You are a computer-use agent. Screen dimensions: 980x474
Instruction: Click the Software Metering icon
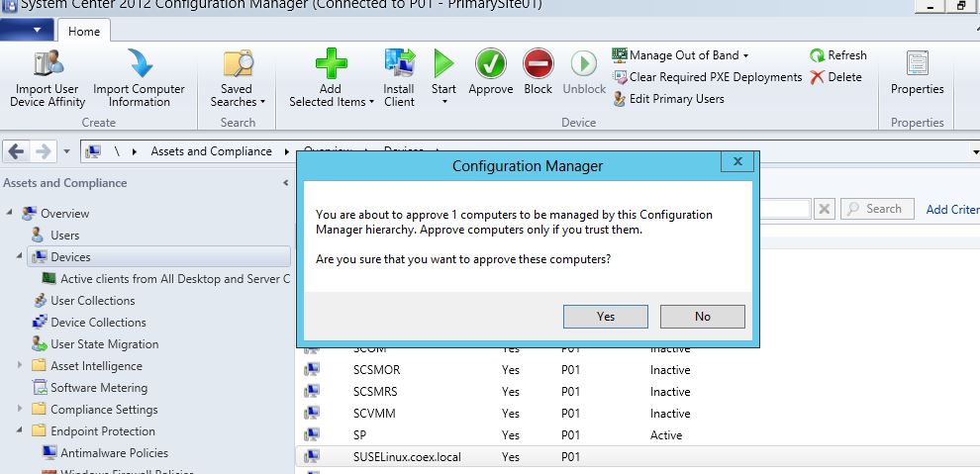(40, 388)
